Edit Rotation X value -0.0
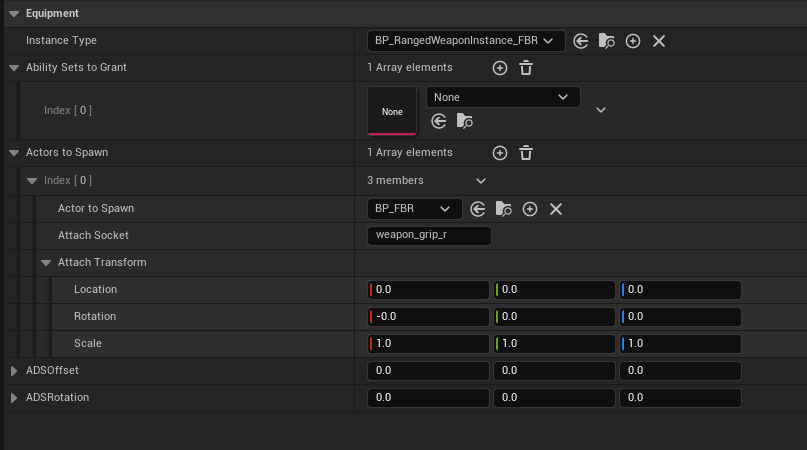 [428, 317]
